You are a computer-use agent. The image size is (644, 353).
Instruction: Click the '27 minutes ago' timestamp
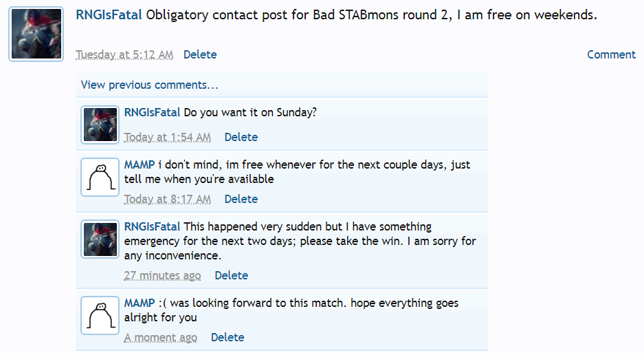pyautogui.click(x=162, y=275)
